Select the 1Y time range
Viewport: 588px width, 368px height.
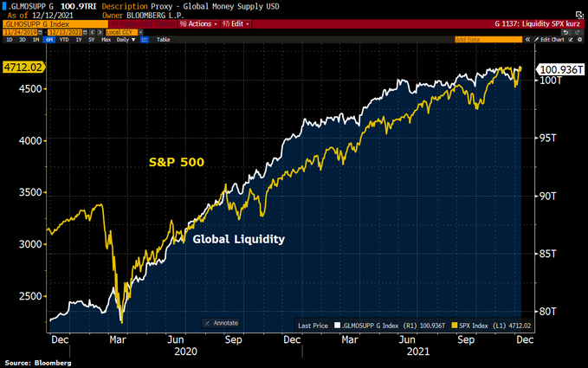pos(79,39)
